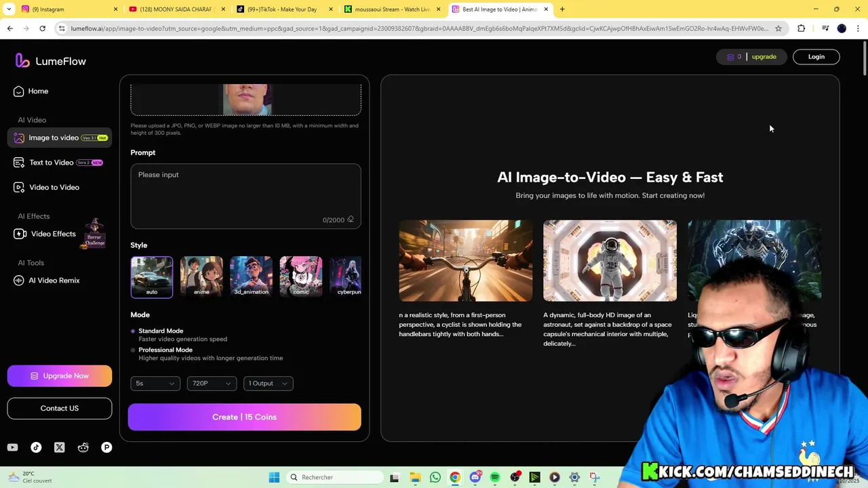Close the Instagram browser tab
Viewport: 868px width, 488px height.
coord(115,9)
